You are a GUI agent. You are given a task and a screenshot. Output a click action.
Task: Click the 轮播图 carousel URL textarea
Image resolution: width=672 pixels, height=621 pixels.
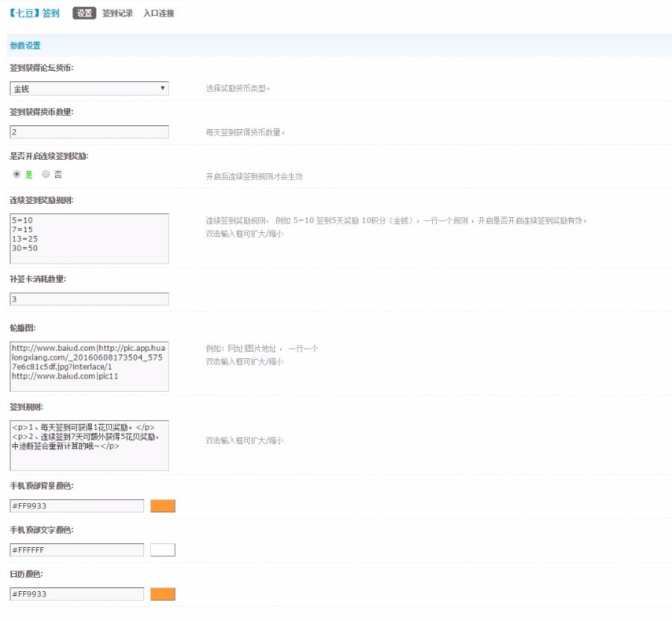coord(89,366)
